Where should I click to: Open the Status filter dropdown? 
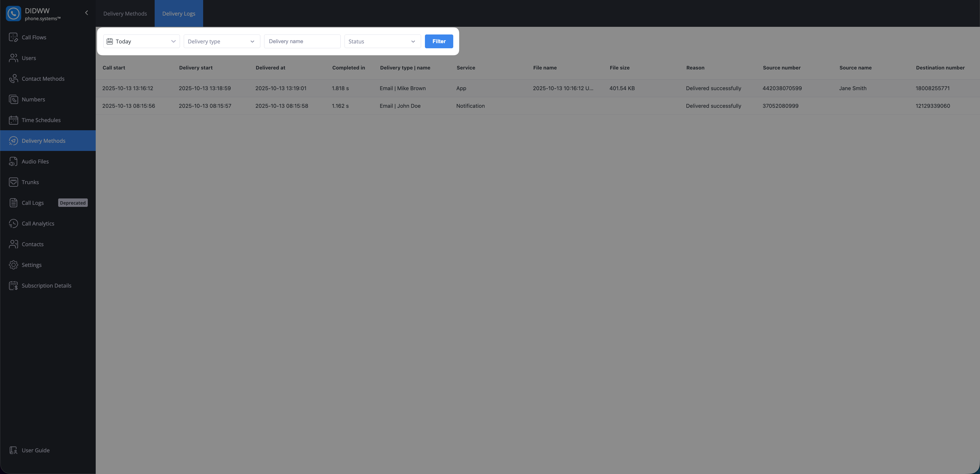382,41
